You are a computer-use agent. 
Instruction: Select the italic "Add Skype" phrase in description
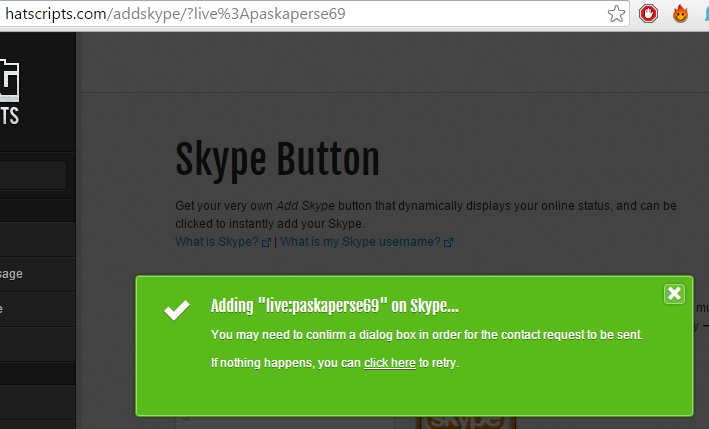(x=306, y=206)
